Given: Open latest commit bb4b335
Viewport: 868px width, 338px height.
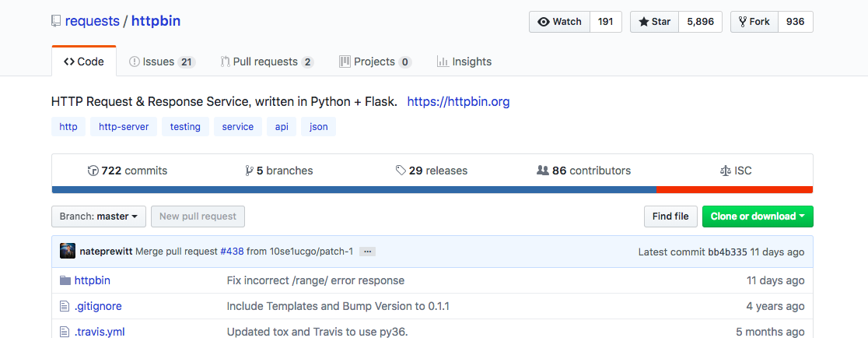Looking at the screenshot, I should 727,252.
